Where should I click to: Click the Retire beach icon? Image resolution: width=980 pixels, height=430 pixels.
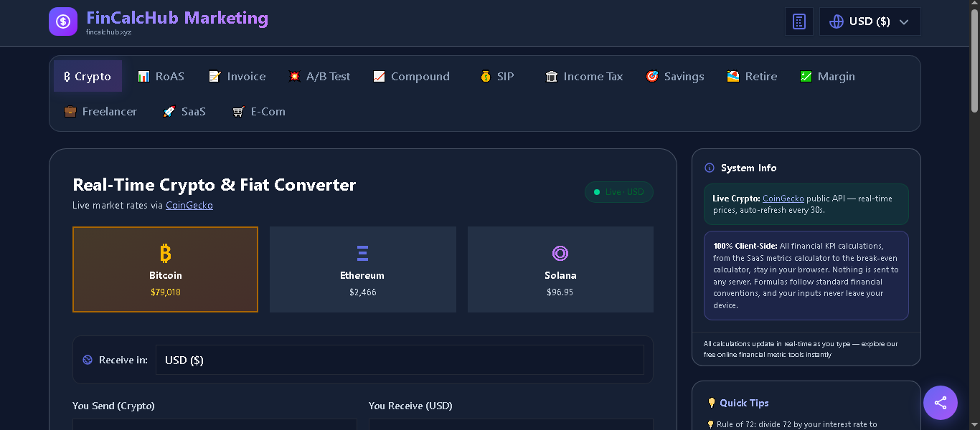(733, 76)
